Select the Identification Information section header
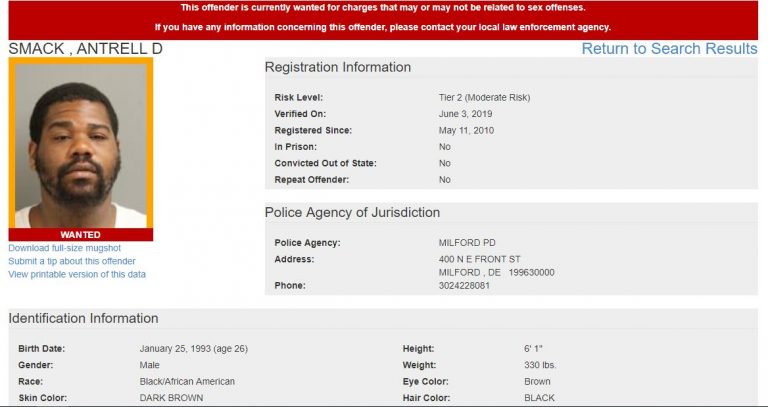 pyautogui.click(x=84, y=318)
